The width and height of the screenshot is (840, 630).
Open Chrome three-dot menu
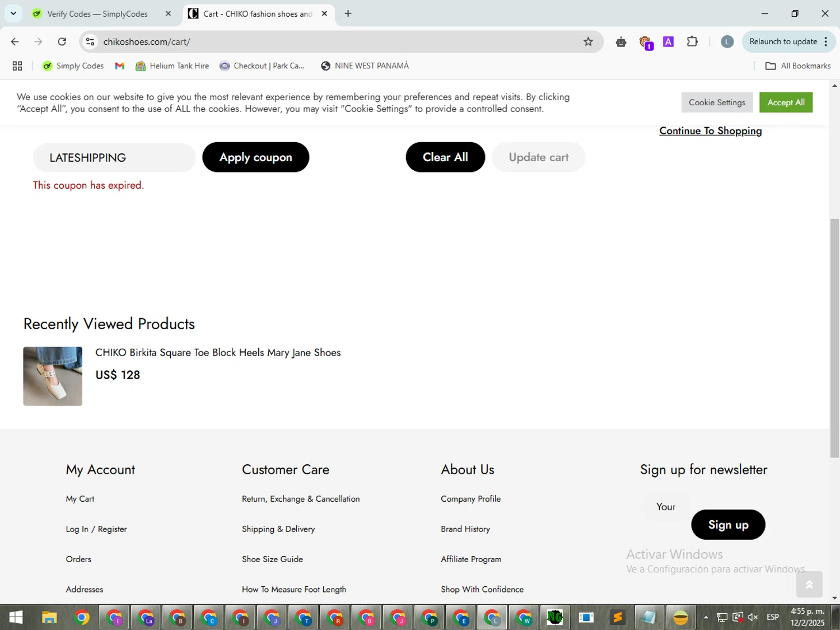[x=826, y=41]
